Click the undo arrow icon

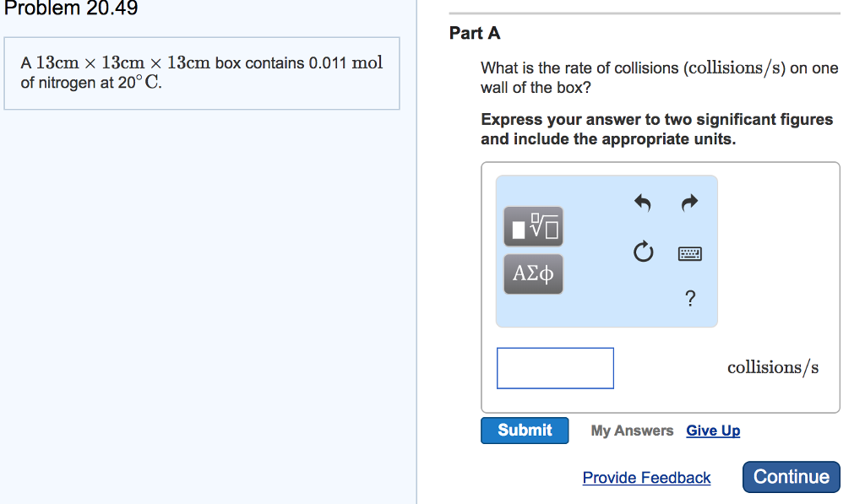643,203
